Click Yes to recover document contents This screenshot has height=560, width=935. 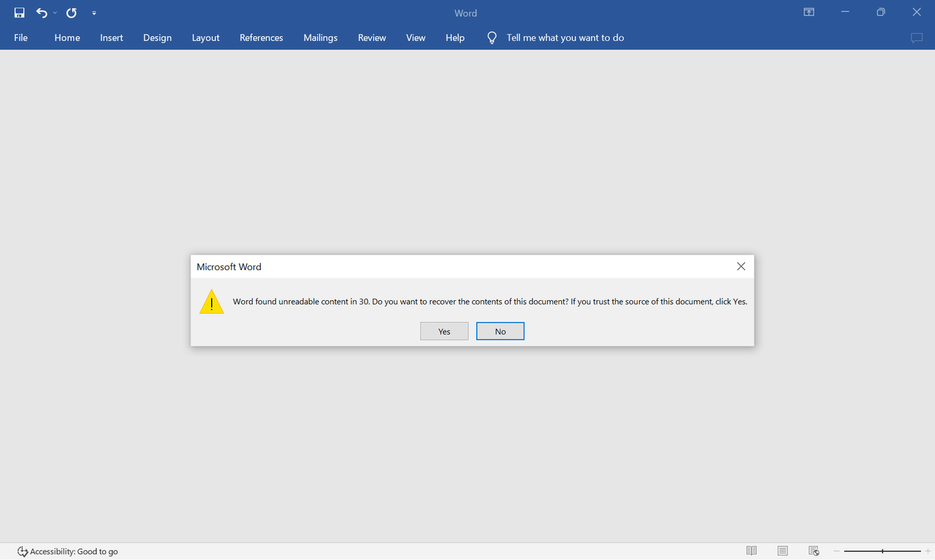(443, 331)
